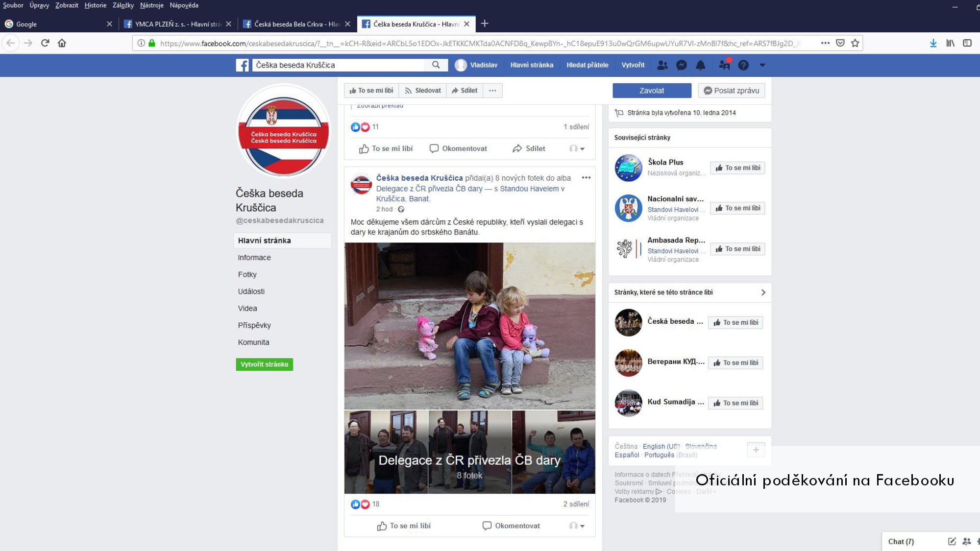Screen dimensions: 980x551
Task: Click the browser URL address field
Action: pyautogui.click(x=480, y=43)
